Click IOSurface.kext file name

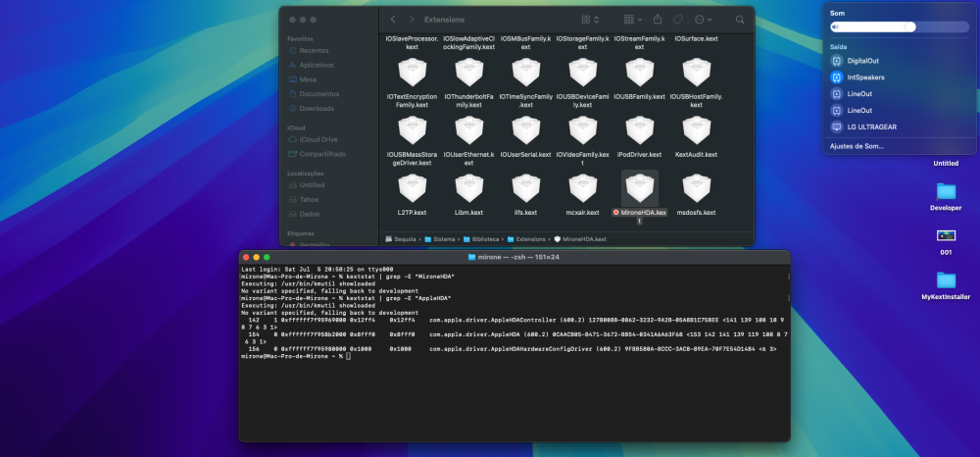696,39
